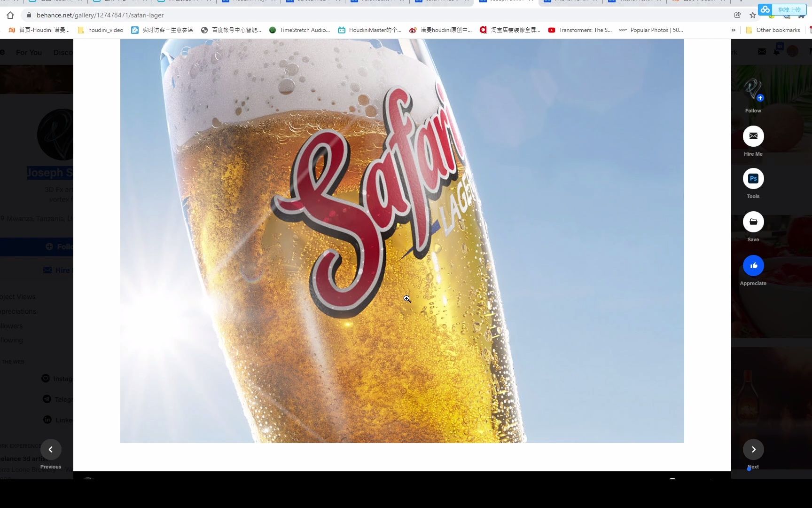Open the Transformers YouTube bookmark
This screenshot has height=508, width=812.
click(x=580, y=30)
